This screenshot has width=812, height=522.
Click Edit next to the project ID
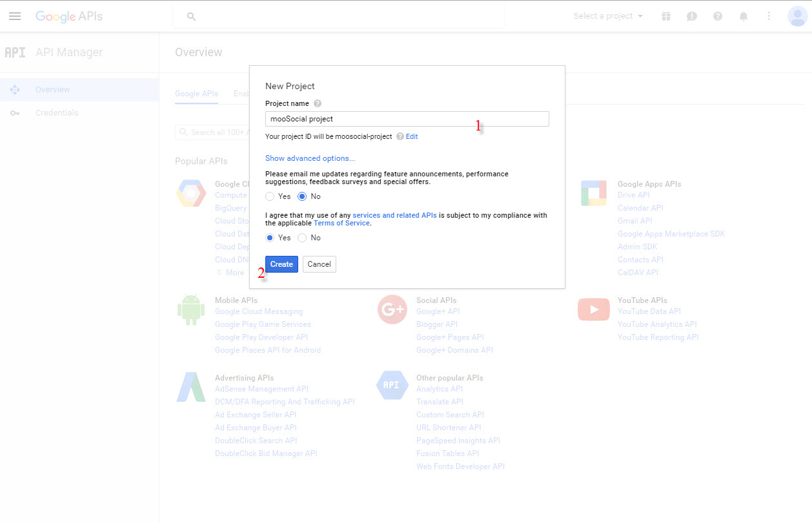(411, 136)
